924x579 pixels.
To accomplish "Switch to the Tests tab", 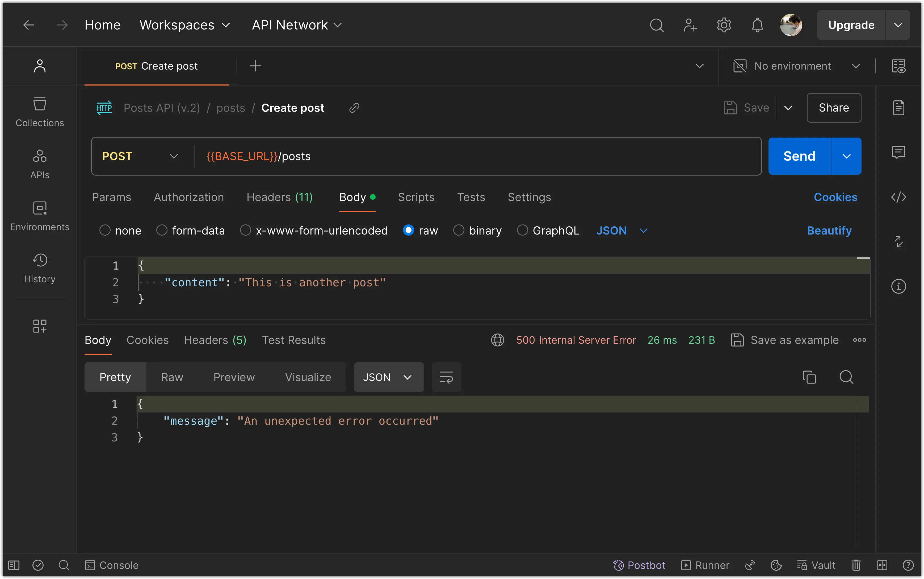I will pos(471,197).
